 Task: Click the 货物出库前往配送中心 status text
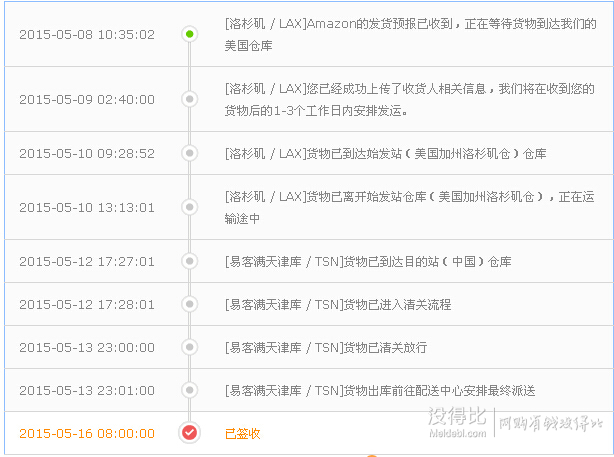(380, 391)
